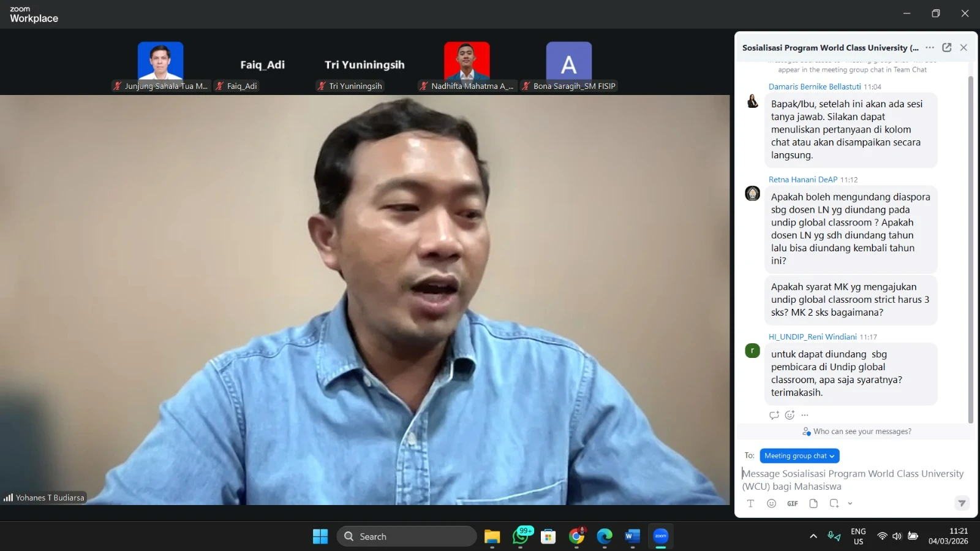
Task: Add emoji reaction to last chat message
Action: [x=790, y=415]
